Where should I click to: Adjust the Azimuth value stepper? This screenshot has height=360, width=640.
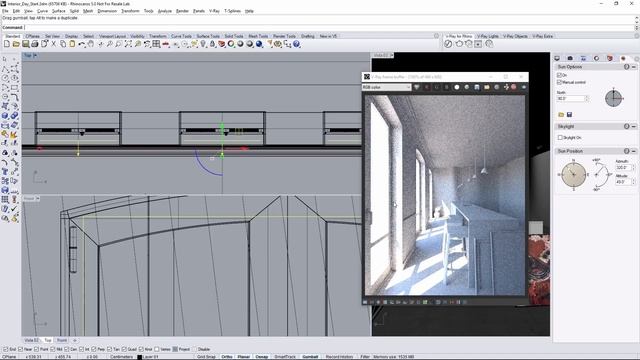pyautogui.click(x=633, y=167)
